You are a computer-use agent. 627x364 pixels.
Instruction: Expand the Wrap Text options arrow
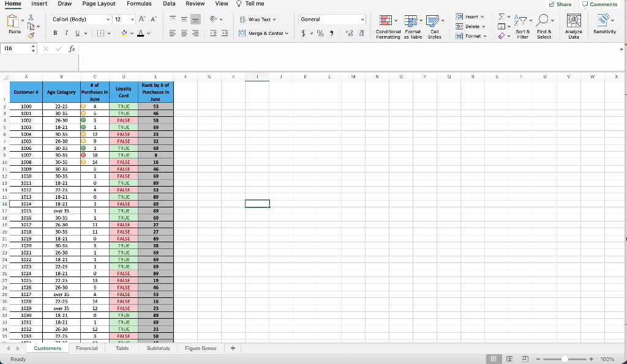274,19
